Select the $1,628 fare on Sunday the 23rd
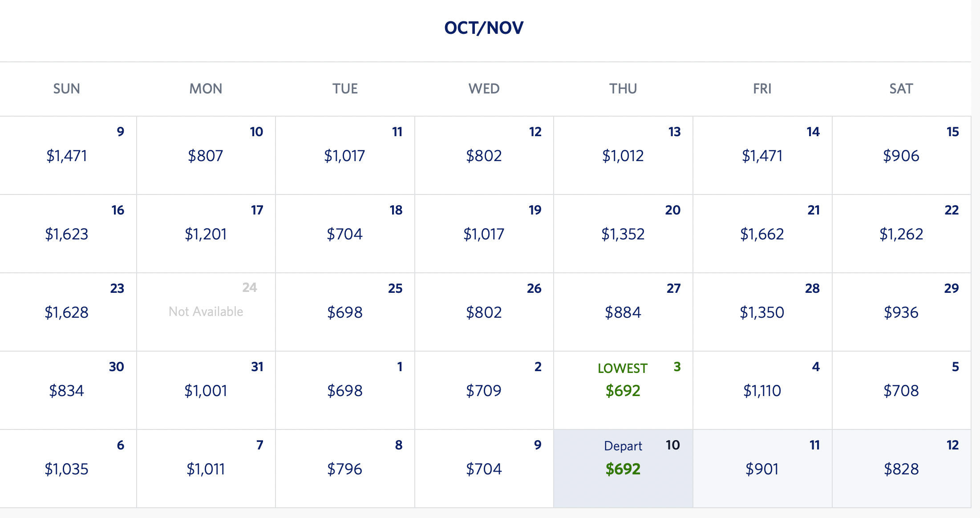 (67, 312)
